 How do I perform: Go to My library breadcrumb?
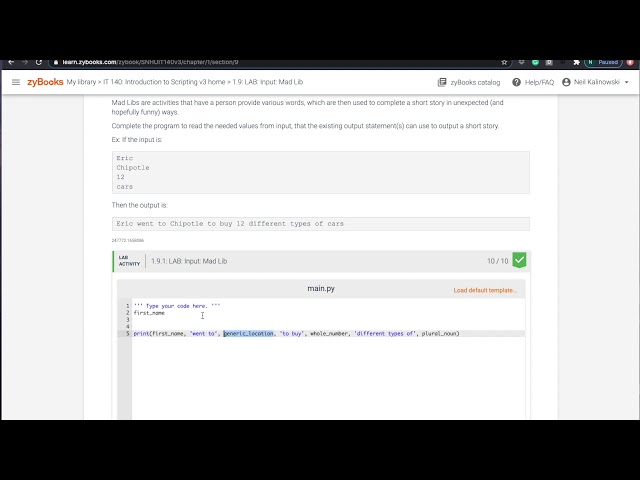tap(81, 82)
